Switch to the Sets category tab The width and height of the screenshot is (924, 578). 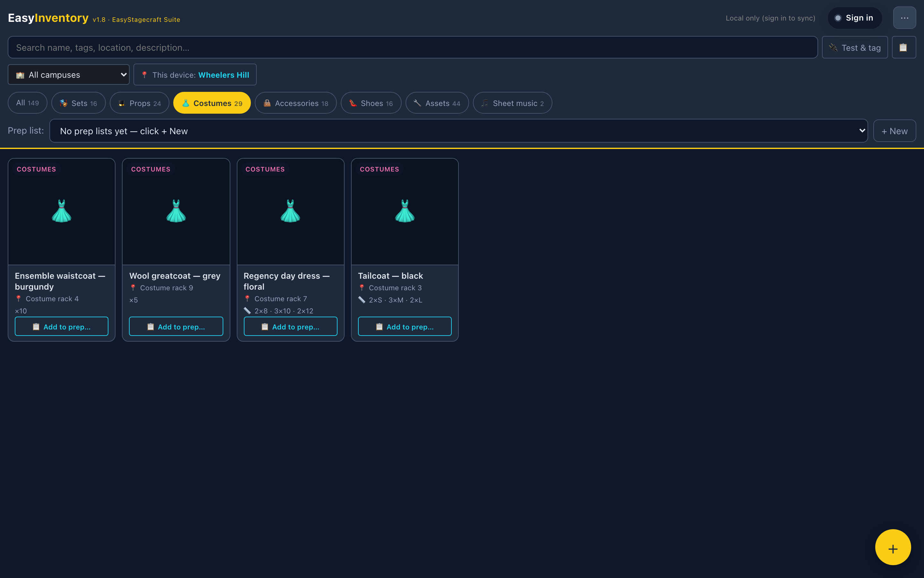[x=78, y=103]
